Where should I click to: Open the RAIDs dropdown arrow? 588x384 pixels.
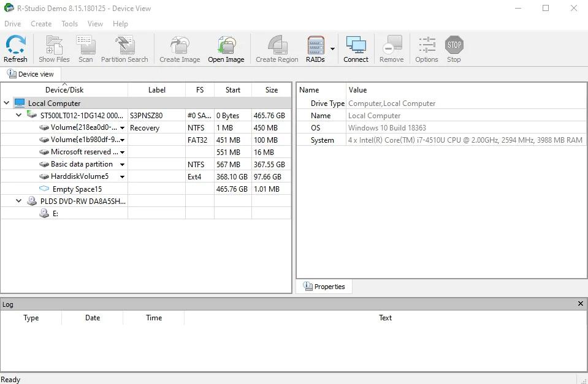tap(332, 49)
